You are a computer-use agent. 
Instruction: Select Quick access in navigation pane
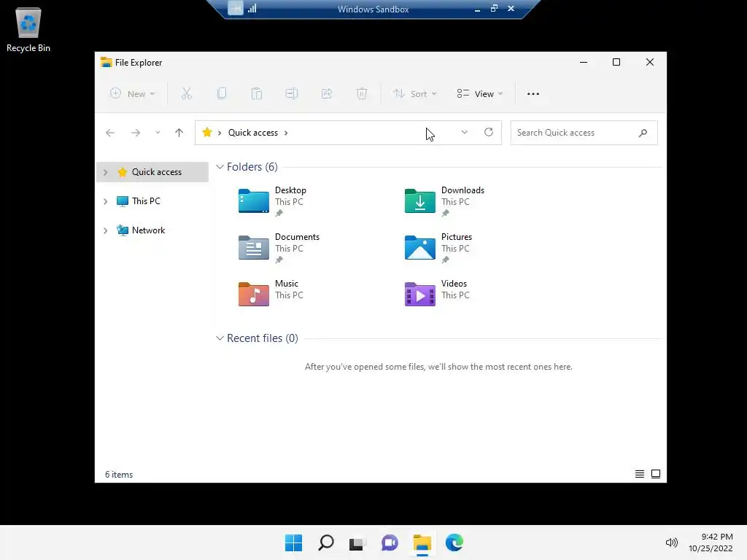(152, 172)
